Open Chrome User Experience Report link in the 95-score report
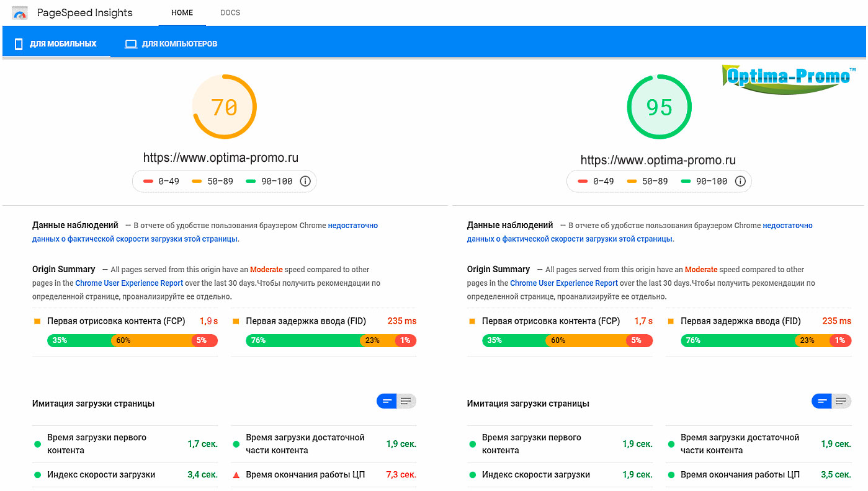Screen dimensions: 868x491 pyautogui.click(x=564, y=283)
